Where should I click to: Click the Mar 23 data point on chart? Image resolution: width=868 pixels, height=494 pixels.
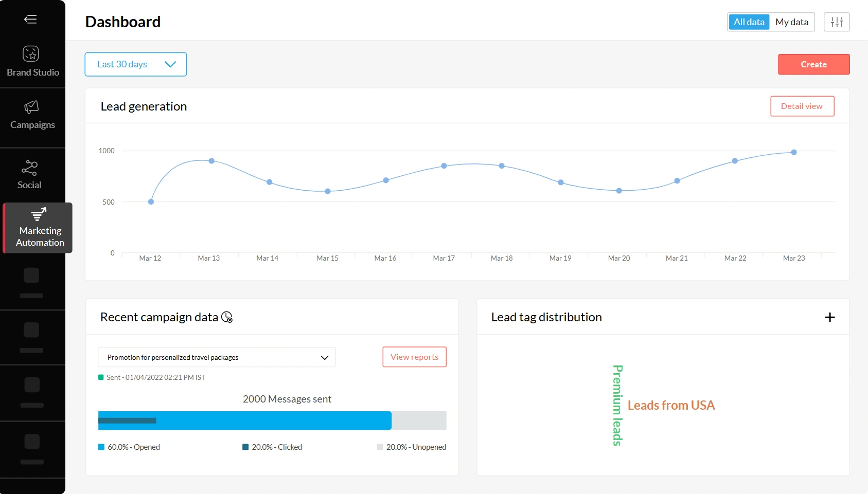[794, 152]
